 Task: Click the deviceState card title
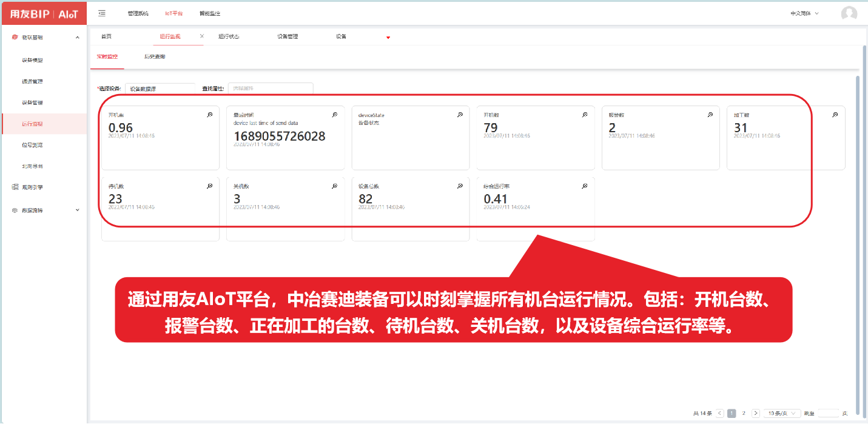coord(371,115)
